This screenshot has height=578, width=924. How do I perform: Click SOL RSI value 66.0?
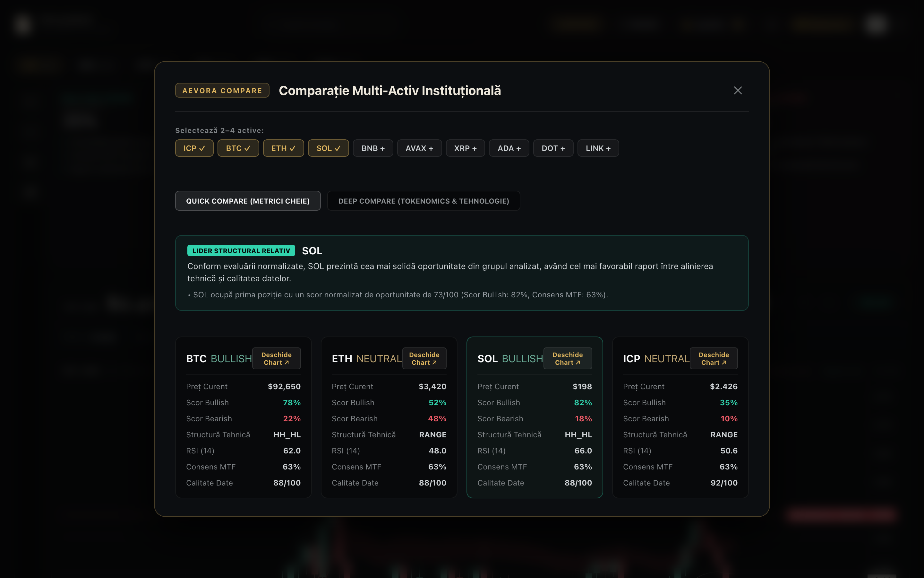(x=583, y=451)
